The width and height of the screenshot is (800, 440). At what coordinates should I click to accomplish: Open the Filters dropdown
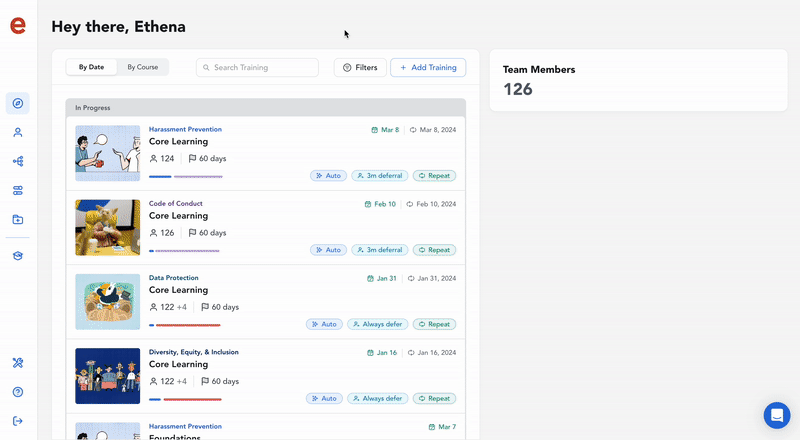(x=360, y=67)
